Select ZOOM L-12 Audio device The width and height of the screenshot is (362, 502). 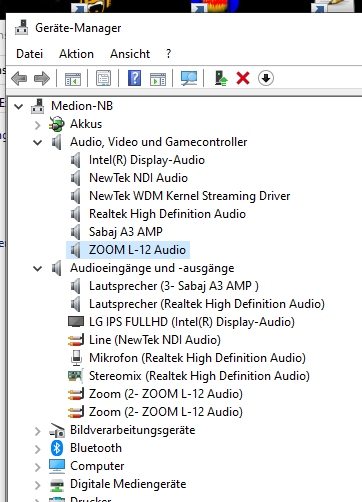point(137,250)
